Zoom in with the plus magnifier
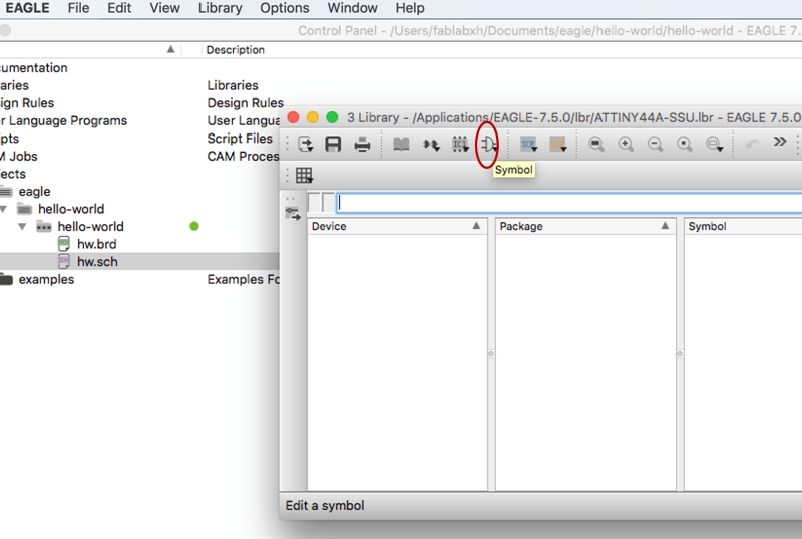Image resolution: width=802 pixels, height=539 pixels. tap(626, 144)
